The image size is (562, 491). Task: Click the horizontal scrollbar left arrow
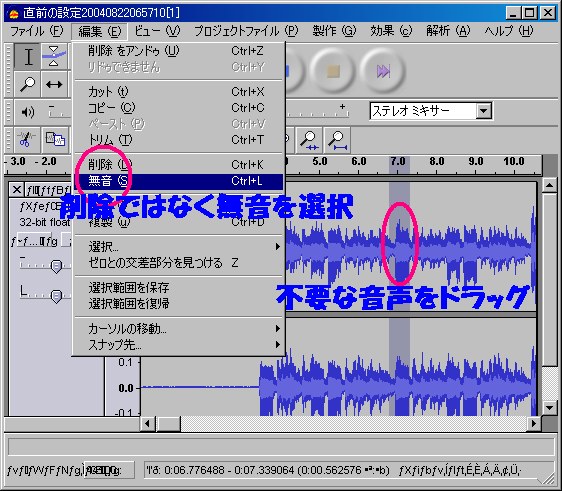[147, 424]
